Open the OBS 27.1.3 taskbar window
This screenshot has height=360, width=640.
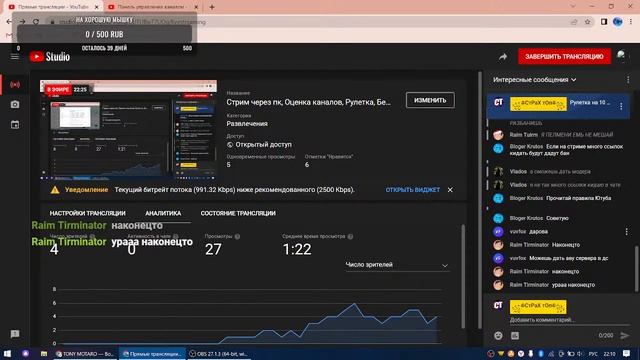(x=218, y=354)
